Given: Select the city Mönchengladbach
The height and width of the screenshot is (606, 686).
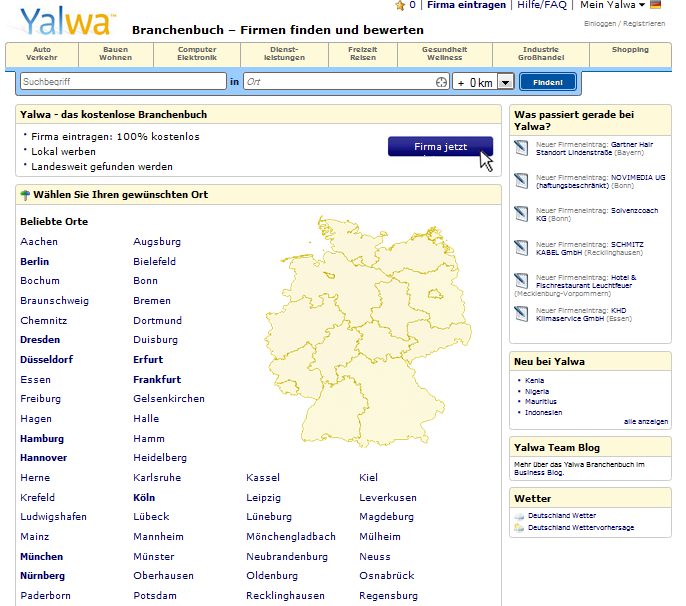Looking at the screenshot, I should (291, 537).
